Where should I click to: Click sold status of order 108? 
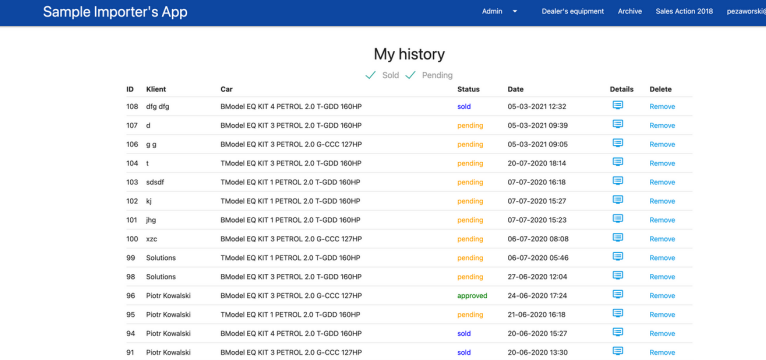click(464, 106)
